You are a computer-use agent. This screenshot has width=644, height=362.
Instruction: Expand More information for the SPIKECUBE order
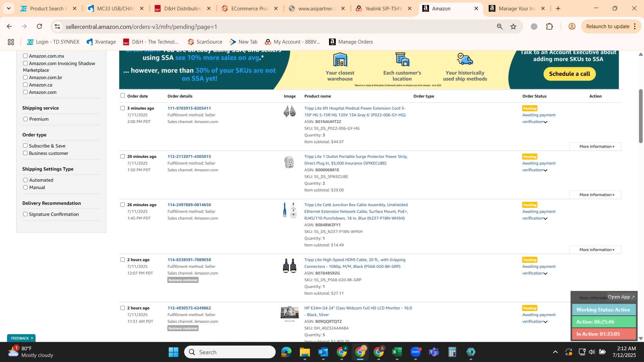click(x=595, y=195)
